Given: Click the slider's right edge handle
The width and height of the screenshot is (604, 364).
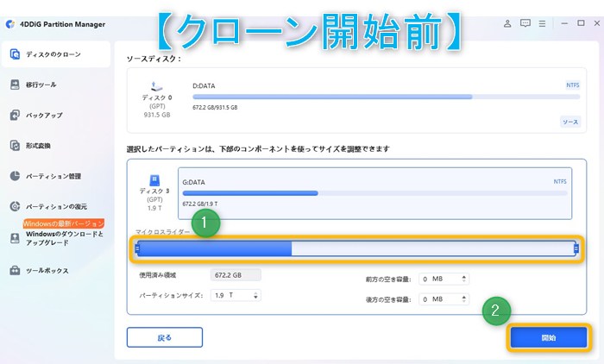Looking at the screenshot, I should point(576,249).
